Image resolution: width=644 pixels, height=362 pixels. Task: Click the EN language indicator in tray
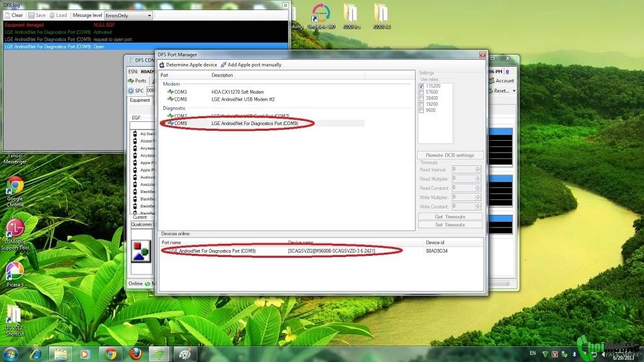tap(533, 353)
